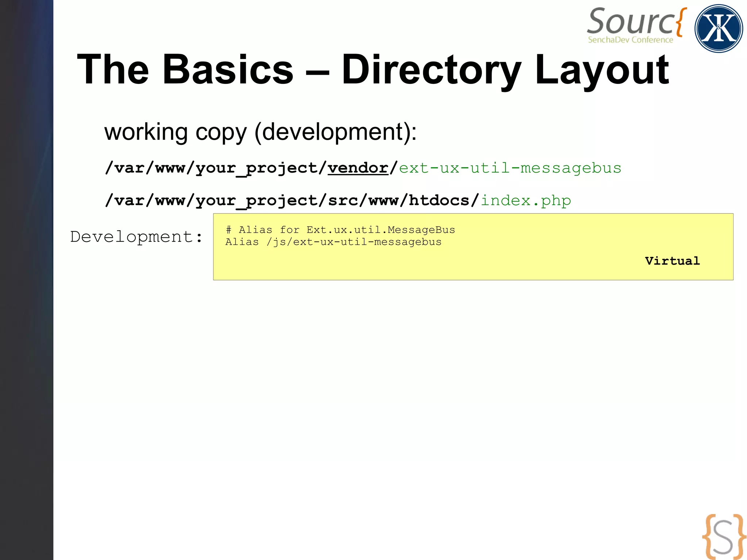Click the SenchaDev Conference subtitle text
Screen dimensions: 747x560
[630, 40]
